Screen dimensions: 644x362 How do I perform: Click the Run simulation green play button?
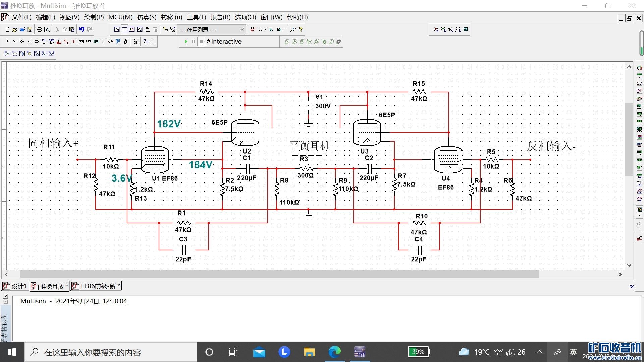coord(186,42)
